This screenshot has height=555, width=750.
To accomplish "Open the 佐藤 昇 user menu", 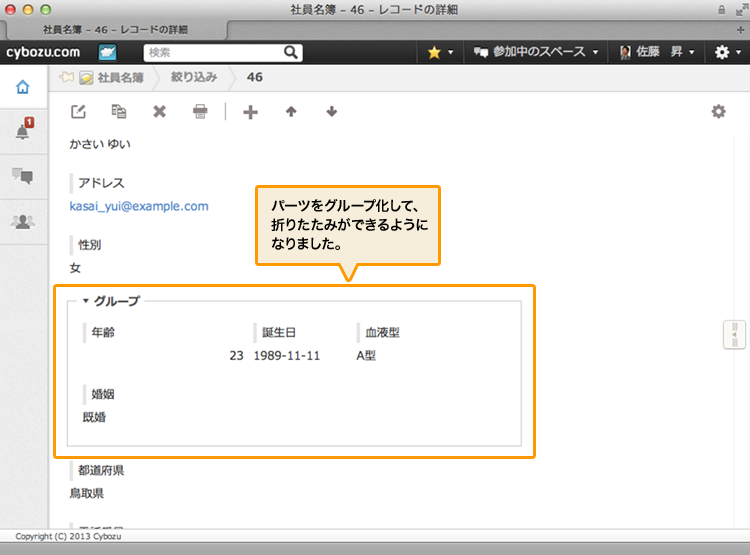I will [x=657, y=52].
